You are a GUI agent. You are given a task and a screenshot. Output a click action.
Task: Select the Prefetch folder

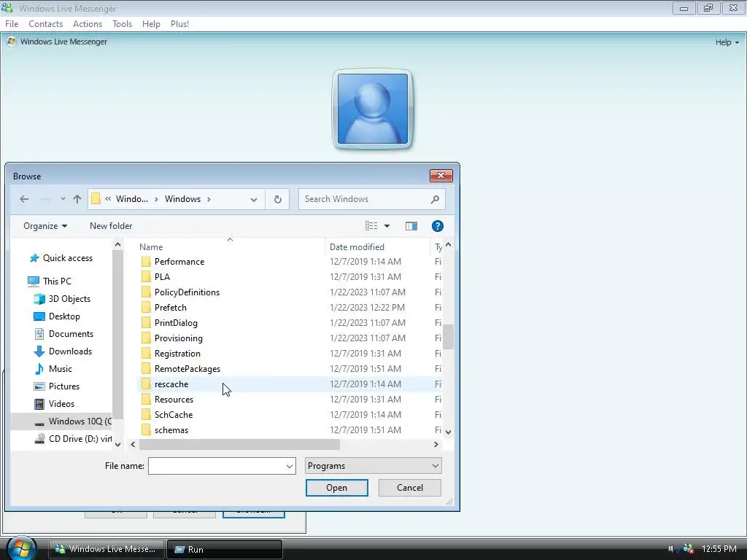pos(170,308)
